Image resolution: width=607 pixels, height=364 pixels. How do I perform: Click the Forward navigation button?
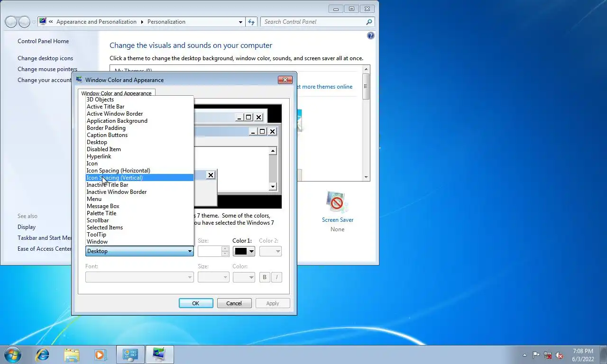pyautogui.click(x=24, y=22)
